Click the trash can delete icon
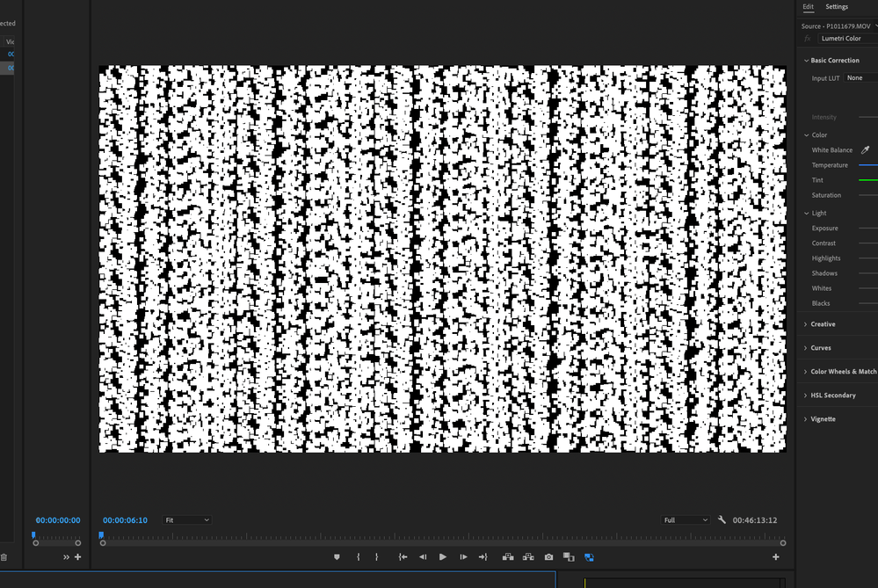Screen dimensions: 878x588 click(x=4, y=557)
